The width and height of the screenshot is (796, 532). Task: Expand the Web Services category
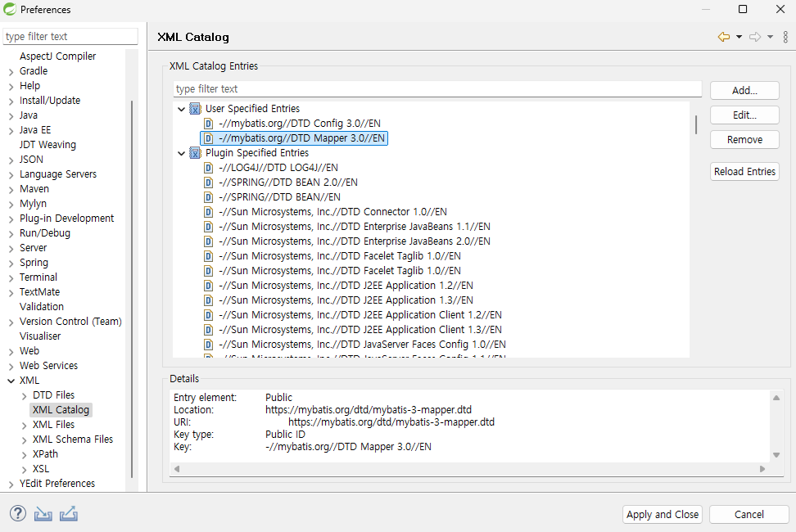11,366
